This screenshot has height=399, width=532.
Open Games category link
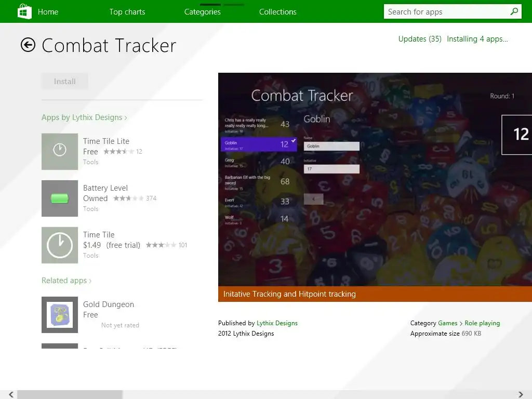pos(448,323)
